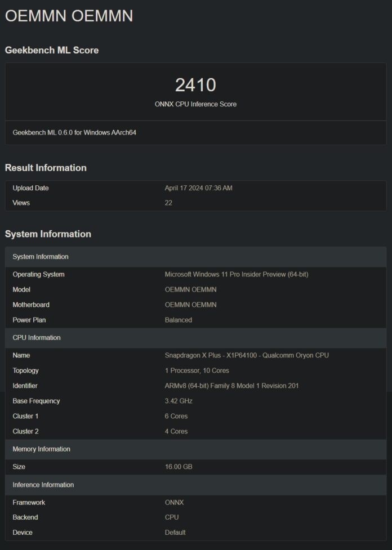Click the Motherboard row label
The image size is (392, 550).
pos(31,305)
